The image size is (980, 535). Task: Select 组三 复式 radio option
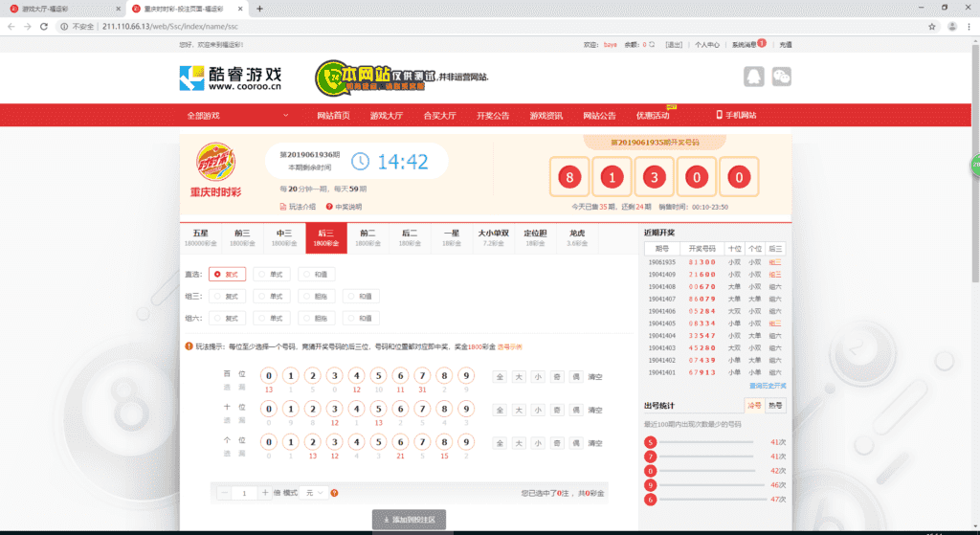click(227, 297)
